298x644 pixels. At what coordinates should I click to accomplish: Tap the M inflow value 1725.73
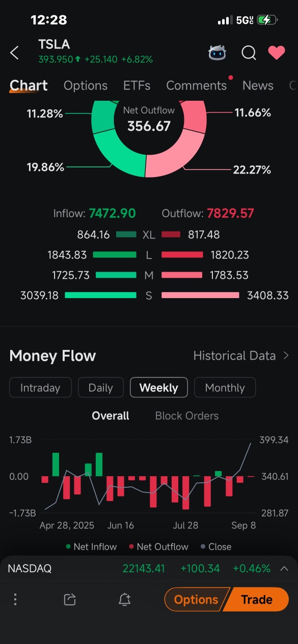70,275
